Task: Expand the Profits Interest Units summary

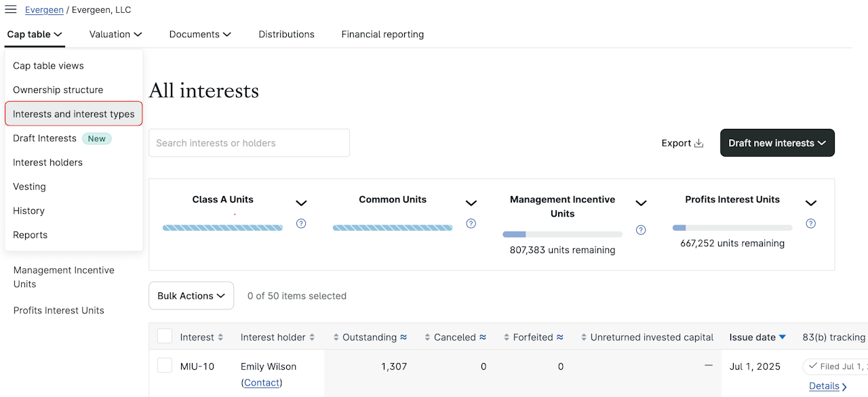Action: pyautogui.click(x=810, y=203)
